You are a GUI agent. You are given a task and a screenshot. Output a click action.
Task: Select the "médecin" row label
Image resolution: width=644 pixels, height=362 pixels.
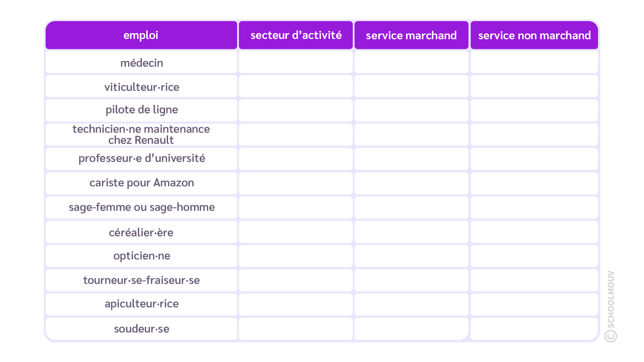pos(142,63)
